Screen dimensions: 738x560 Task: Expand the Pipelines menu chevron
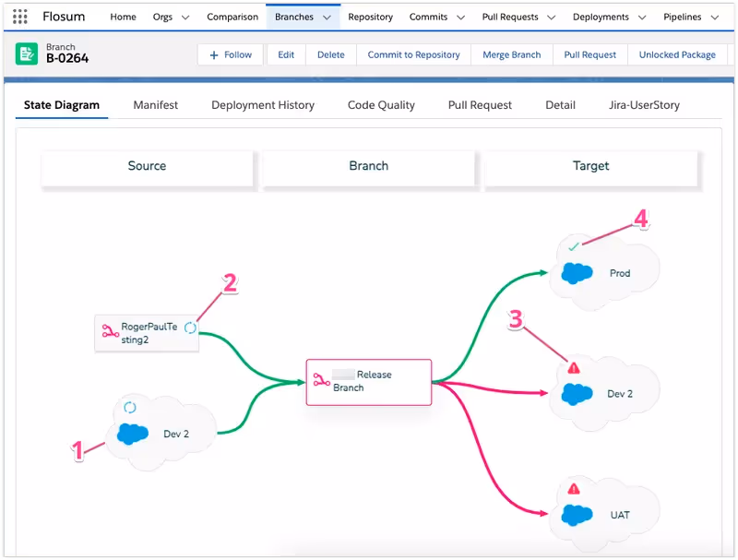pyautogui.click(x=714, y=18)
